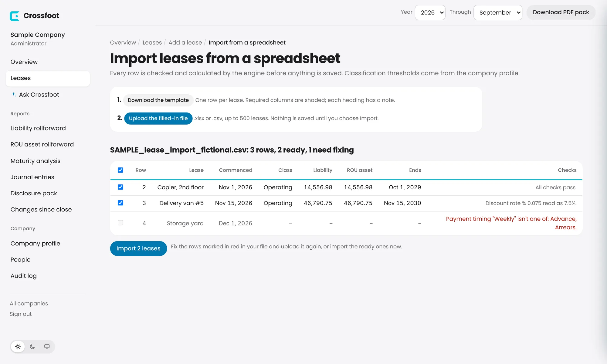Switch to light theme sun icon

pos(18,347)
